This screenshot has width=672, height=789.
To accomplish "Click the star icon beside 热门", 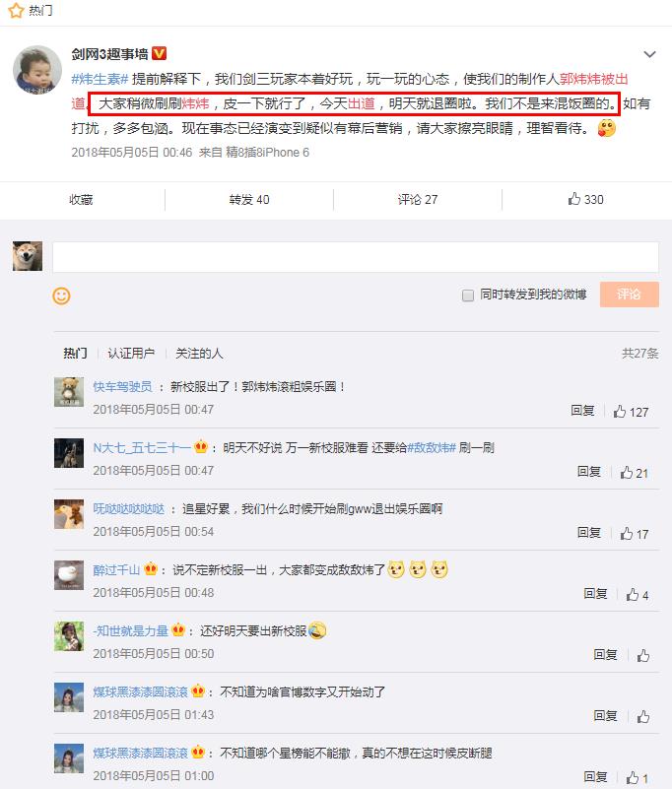I will tap(16, 10).
